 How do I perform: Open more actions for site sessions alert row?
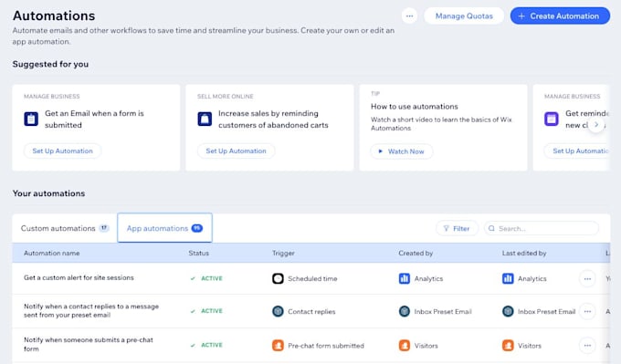click(x=587, y=279)
